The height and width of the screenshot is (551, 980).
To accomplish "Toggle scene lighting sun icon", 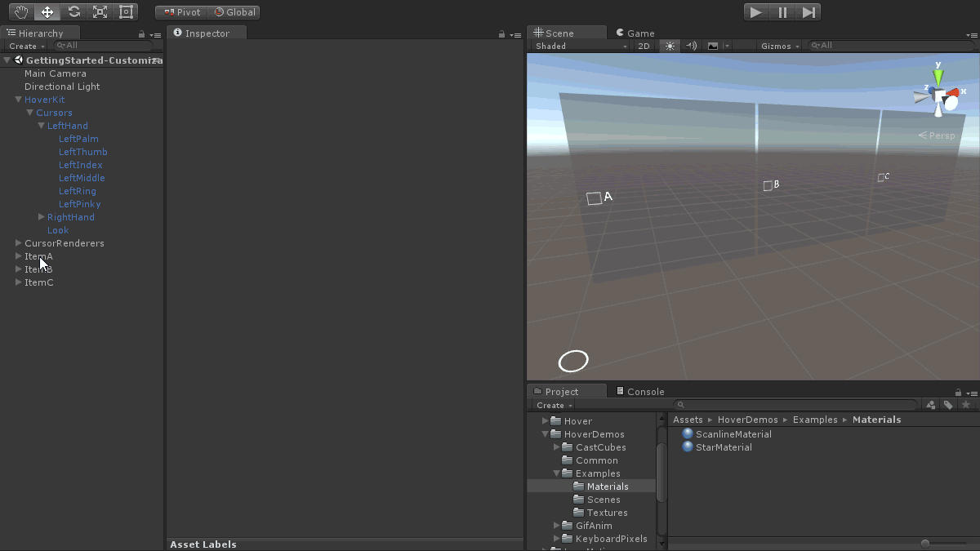I will (670, 47).
